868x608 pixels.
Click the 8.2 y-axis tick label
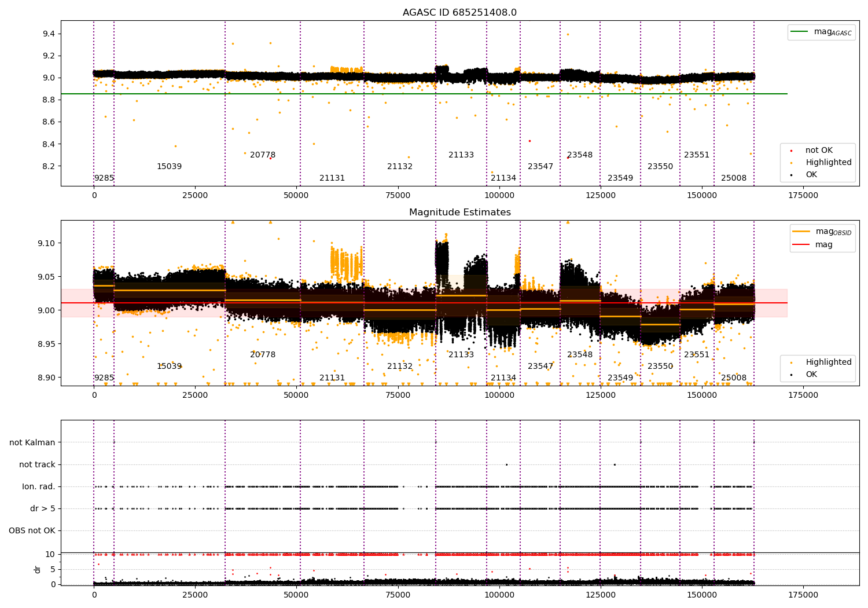point(49,166)
